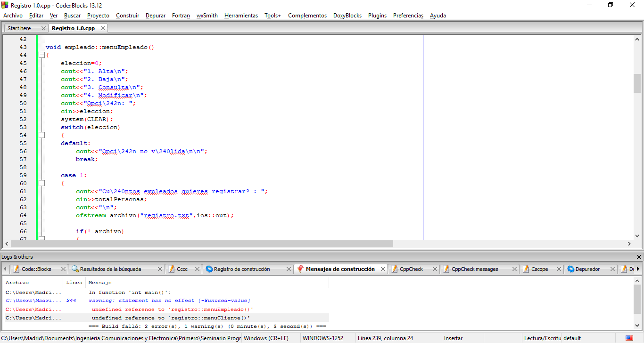Open the DoxyBlocks menu
The image size is (644, 343).
[347, 16]
